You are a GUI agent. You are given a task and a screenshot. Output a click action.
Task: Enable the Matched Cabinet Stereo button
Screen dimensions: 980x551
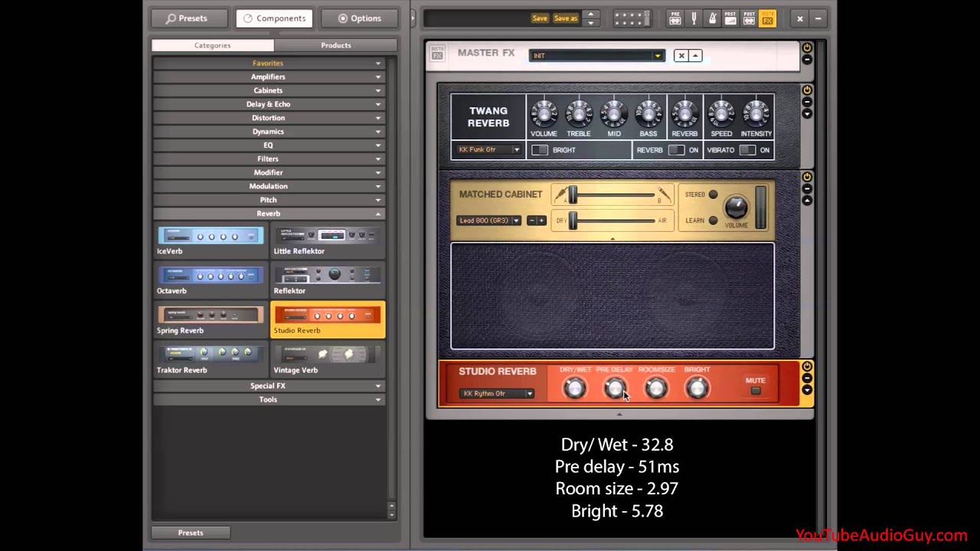[713, 194]
